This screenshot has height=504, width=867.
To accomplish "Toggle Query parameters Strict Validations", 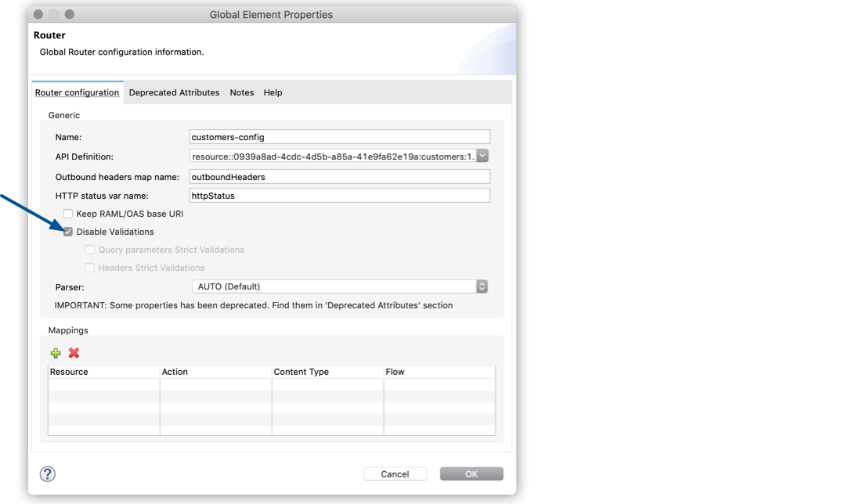I will (x=89, y=249).
